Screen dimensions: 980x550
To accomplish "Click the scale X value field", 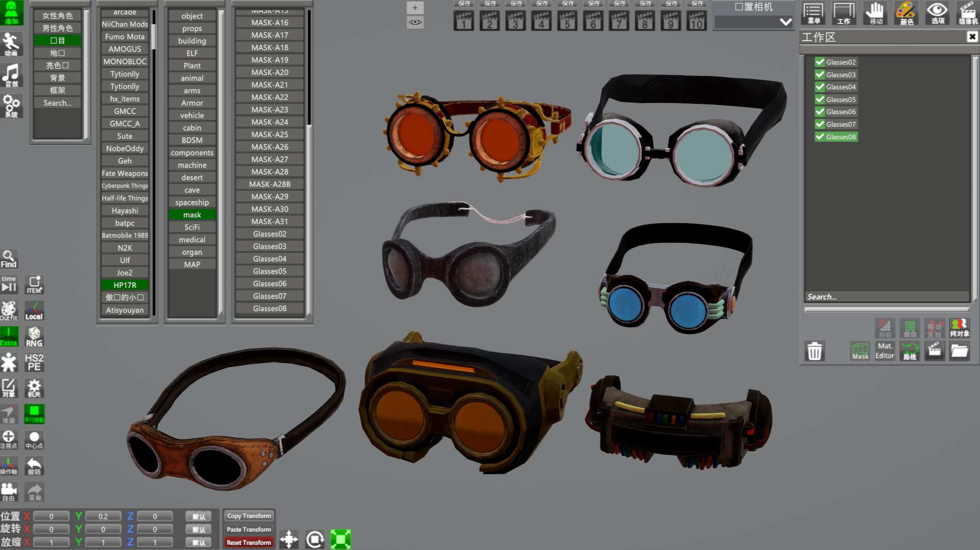I will pyautogui.click(x=51, y=542).
